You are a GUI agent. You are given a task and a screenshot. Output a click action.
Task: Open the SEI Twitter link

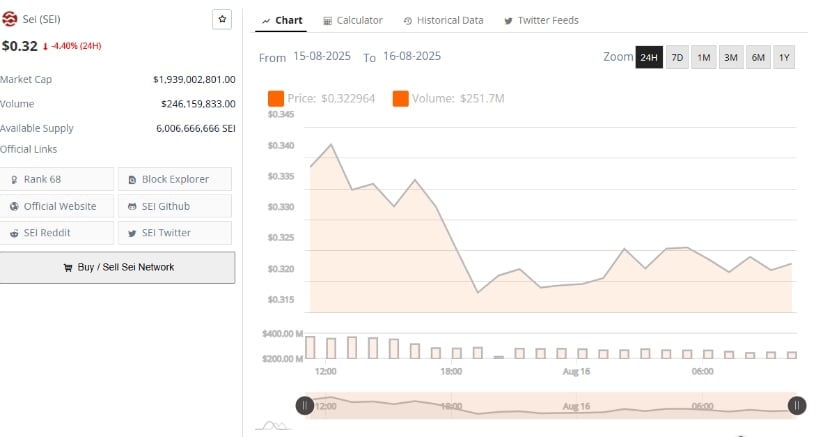(175, 233)
